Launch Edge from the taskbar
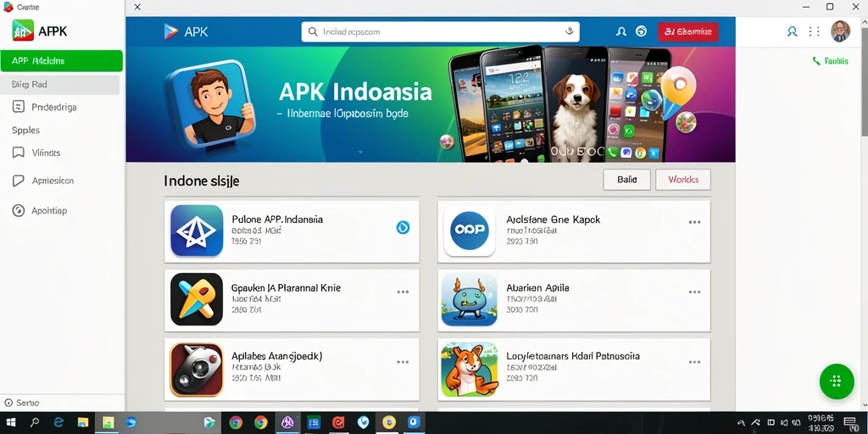This screenshot has height=434, width=868. coord(58,423)
